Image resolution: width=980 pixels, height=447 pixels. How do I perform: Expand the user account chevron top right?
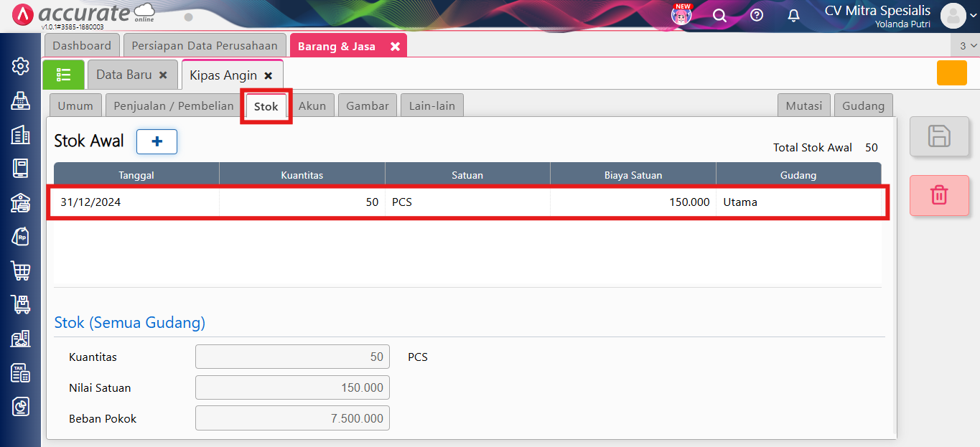pyautogui.click(x=972, y=16)
